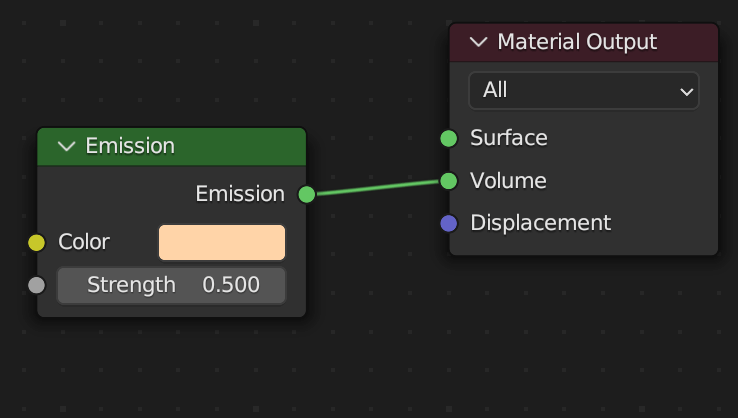Click the green Surface input socket
The height and width of the screenshot is (418, 738).
tap(449, 138)
